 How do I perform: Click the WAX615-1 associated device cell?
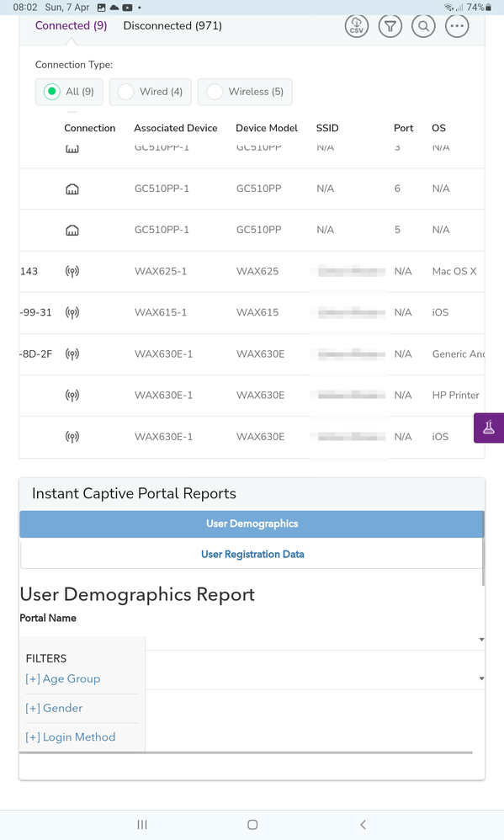click(x=161, y=312)
